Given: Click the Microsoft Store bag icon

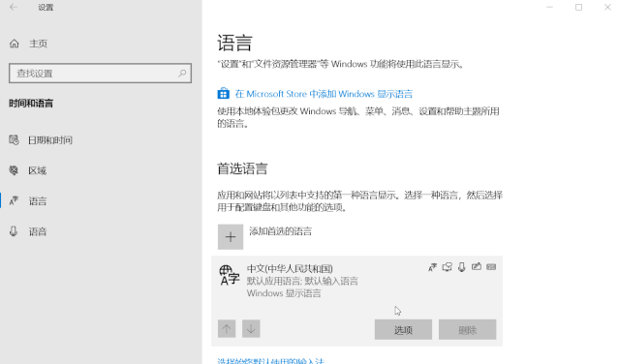Looking at the screenshot, I should point(223,94).
